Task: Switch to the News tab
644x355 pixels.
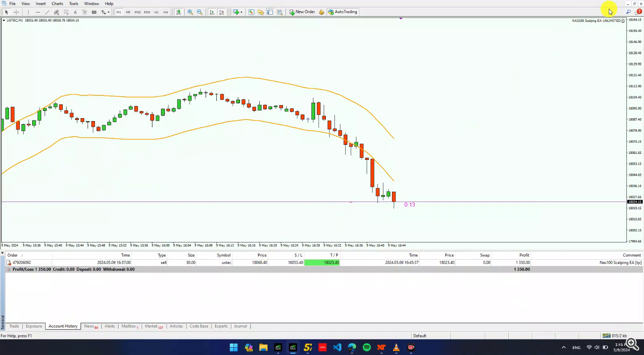Action: (91, 326)
